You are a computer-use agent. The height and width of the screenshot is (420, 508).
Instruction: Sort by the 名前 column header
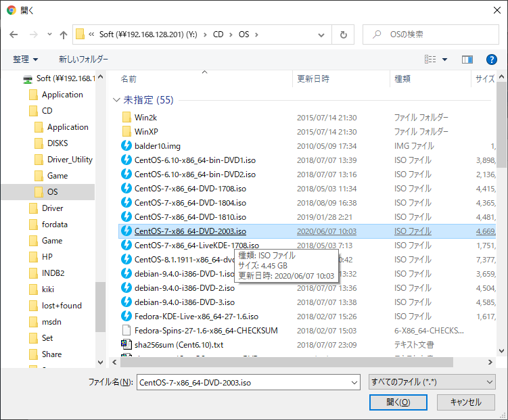tap(129, 78)
